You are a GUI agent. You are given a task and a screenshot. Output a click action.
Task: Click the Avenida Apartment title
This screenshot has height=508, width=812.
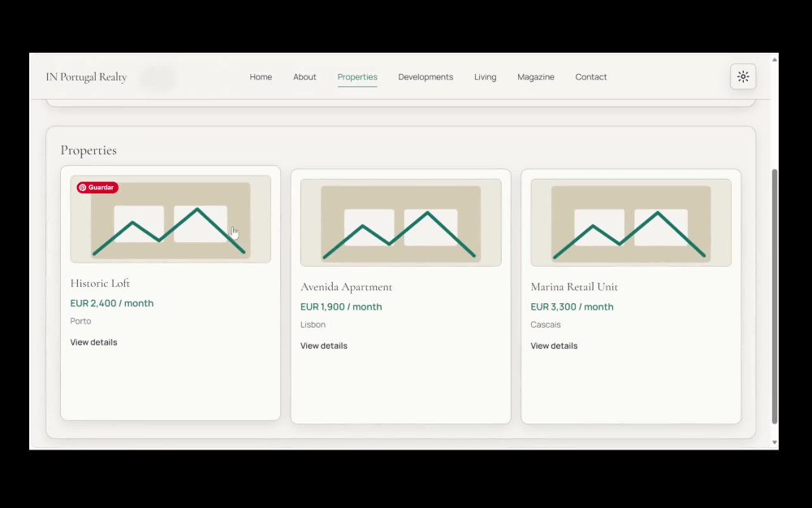347,287
